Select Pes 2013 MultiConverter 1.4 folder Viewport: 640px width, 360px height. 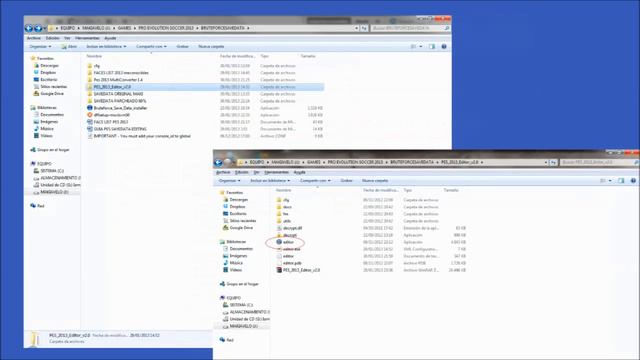pyautogui.click(x=115, y=80)
